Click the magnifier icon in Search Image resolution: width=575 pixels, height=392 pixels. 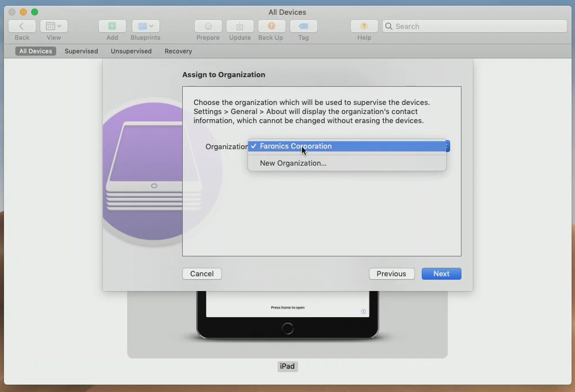[389, 26]
